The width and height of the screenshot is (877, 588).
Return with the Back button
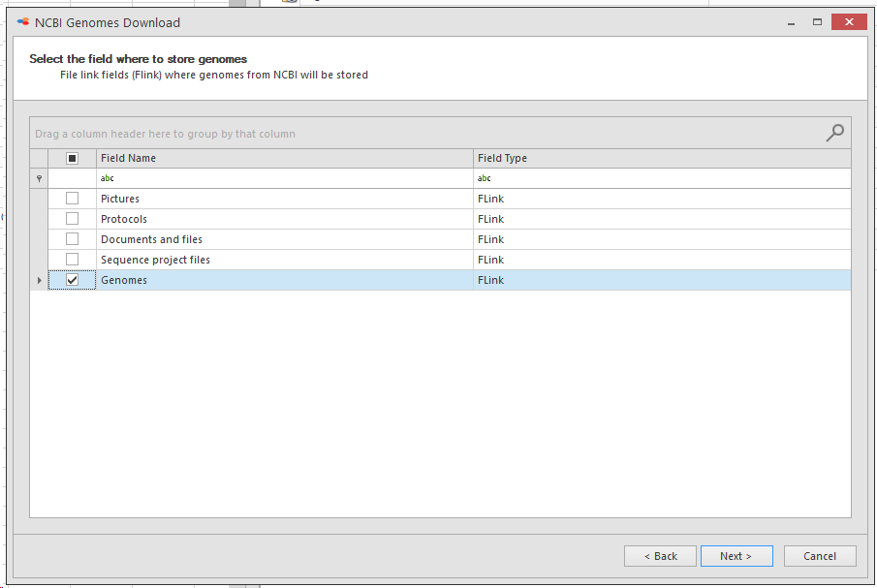pyautogui.click(x=660, y=556)
